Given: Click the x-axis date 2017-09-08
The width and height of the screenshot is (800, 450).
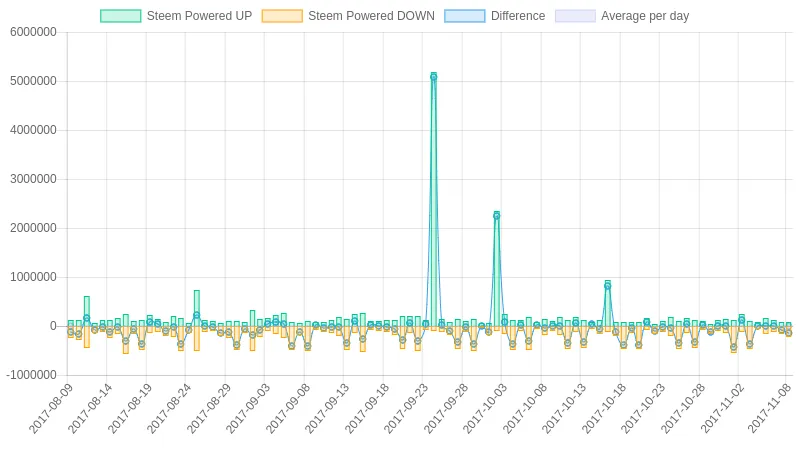Looking at the screenshot, I should coord(287,409).
